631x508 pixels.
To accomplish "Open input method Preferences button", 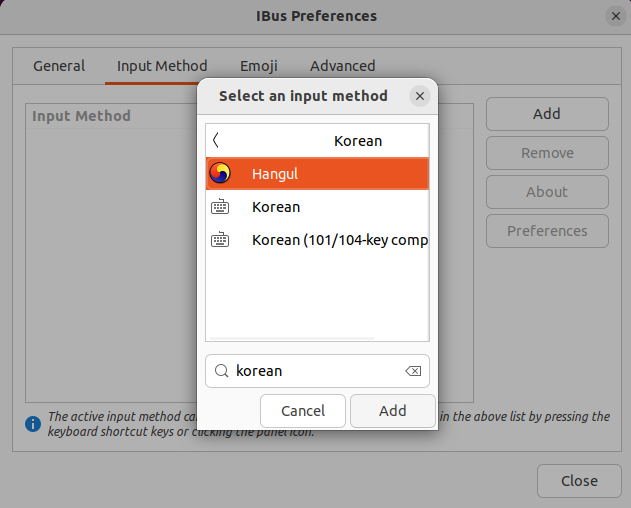I will coord(547,231).
